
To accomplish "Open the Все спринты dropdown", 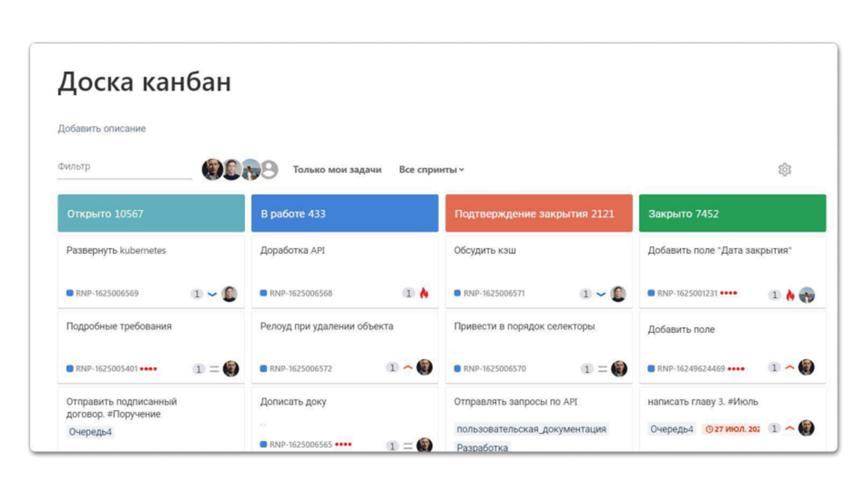I will tap(430, 169).
